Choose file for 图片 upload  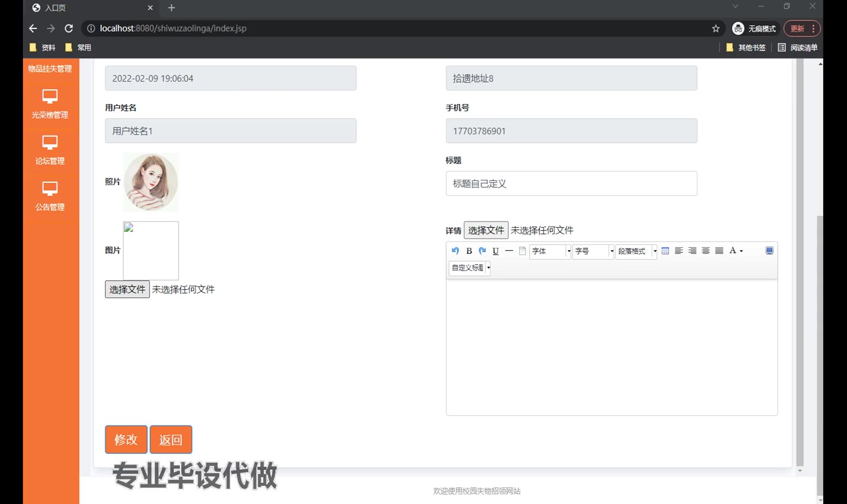127,289
